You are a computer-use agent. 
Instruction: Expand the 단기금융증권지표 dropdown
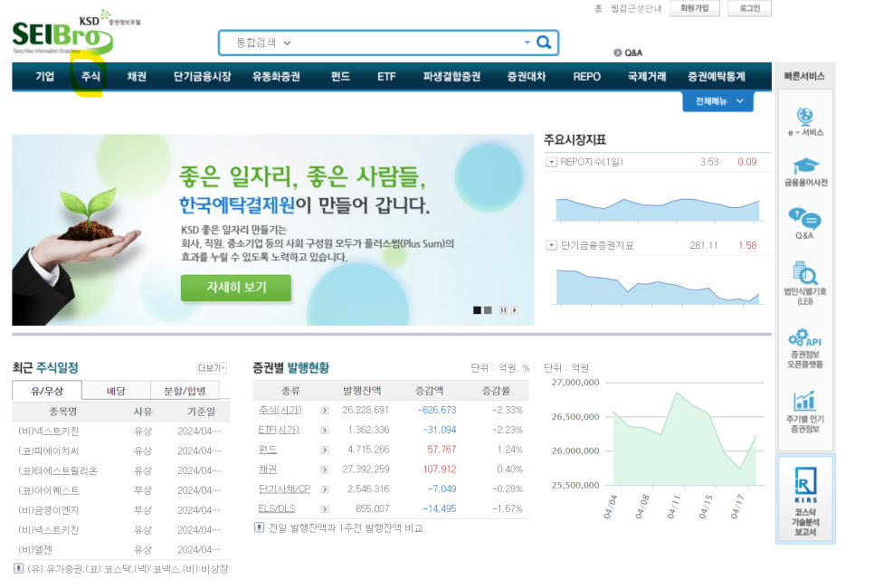(551, 245)
